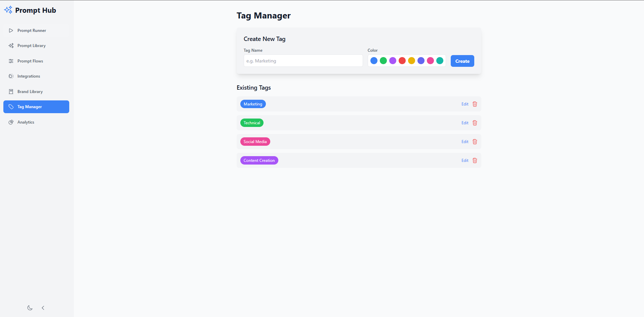Open Prompt Flows page

(x=30, y=61)
